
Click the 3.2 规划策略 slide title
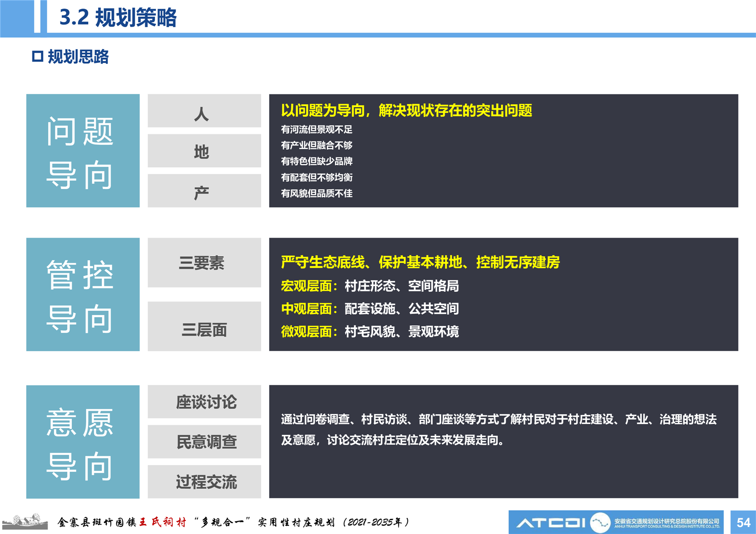118,18
